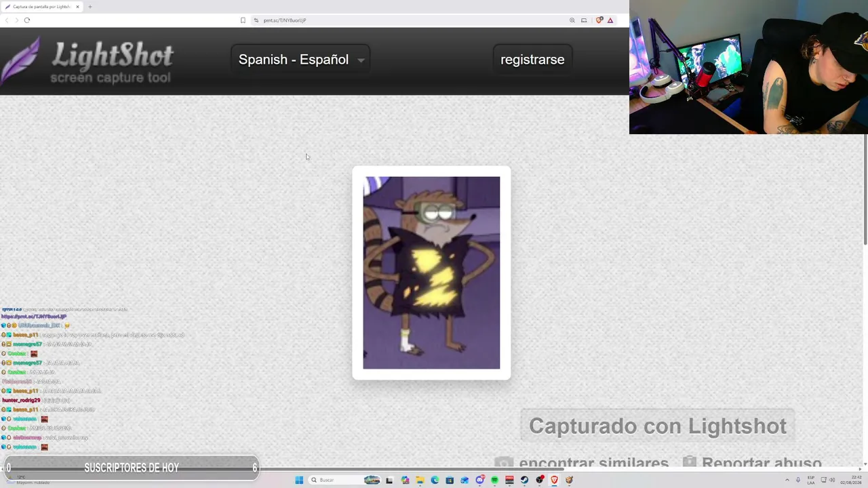The width and height of the screenshot is (868, 488).
Task: Open Task View on the taskbar
Action: tap(389, 480)
